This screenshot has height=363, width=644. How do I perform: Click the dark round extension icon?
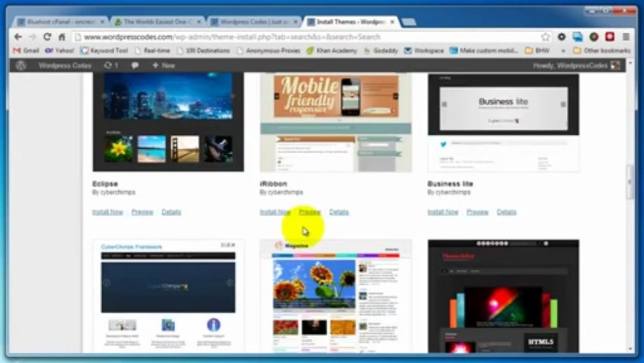tap(594, 37)
